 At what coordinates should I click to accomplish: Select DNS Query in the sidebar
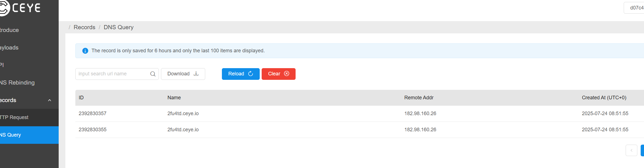click(x=29, y=135)
